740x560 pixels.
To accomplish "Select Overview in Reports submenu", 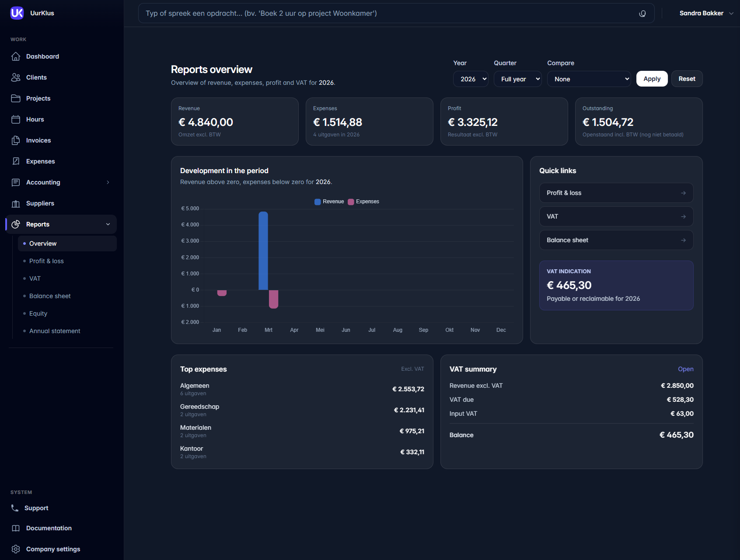I will coord(67,243).
